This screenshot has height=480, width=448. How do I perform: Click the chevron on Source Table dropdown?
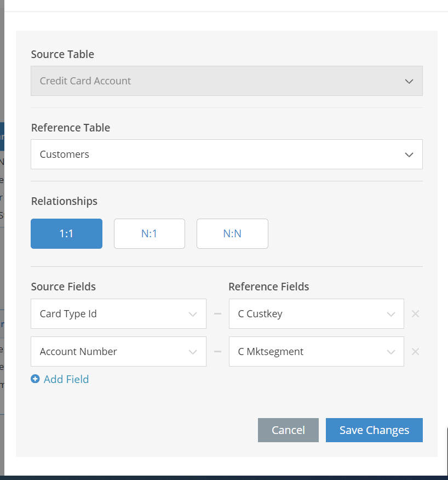[409, 81]
